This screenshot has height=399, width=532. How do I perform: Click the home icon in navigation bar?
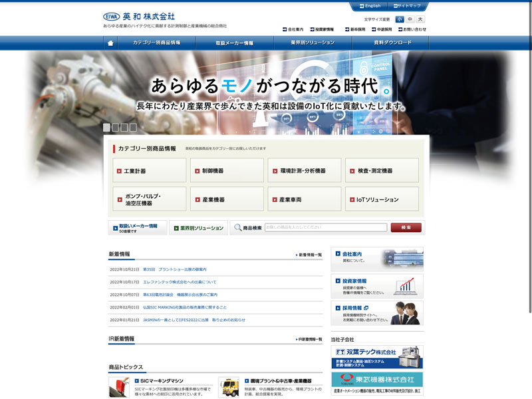click(110, 43)
